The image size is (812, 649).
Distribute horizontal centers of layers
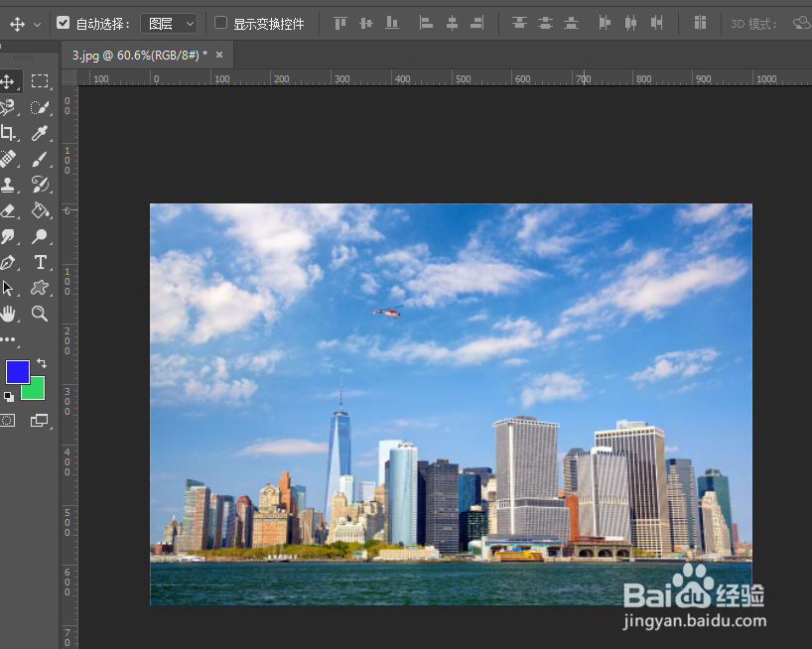pos(630,23)
